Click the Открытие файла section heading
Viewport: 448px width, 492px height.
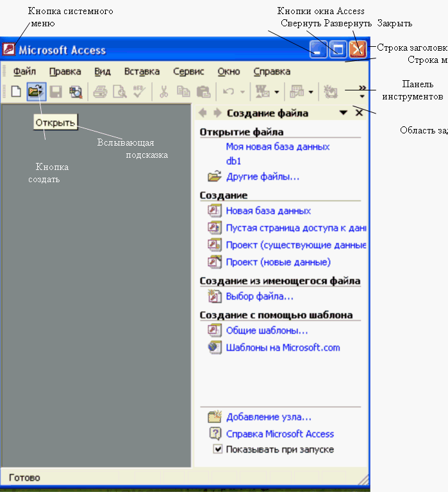click(x=242, y=132)
